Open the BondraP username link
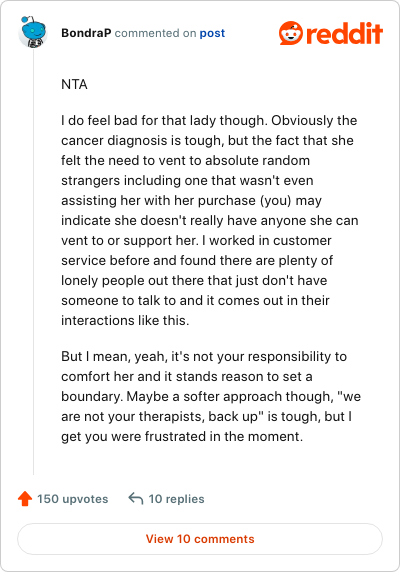 point(86,33)
